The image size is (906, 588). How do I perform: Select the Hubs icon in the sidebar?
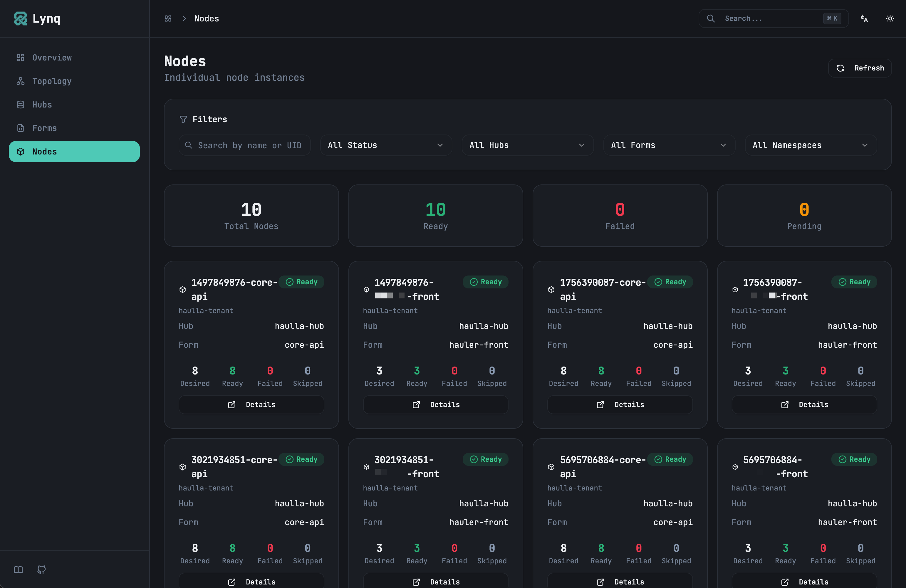pyautogui.click(x=21, y=104)
